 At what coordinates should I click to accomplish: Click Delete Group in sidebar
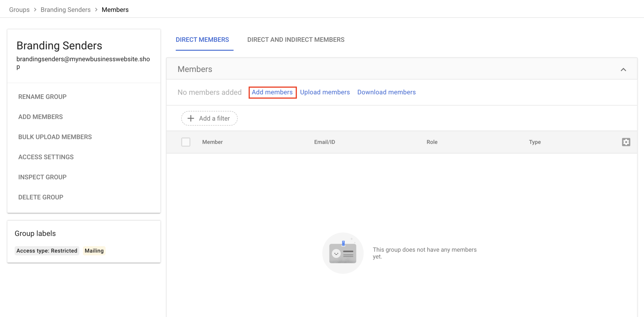click(x=41, y=197)
